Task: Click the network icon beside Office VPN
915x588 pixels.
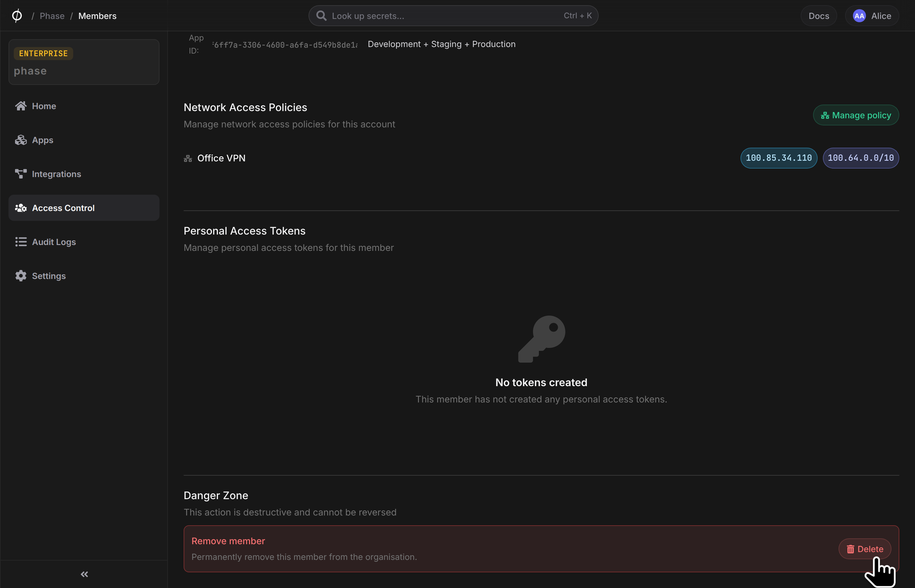Action: (188, 158)
